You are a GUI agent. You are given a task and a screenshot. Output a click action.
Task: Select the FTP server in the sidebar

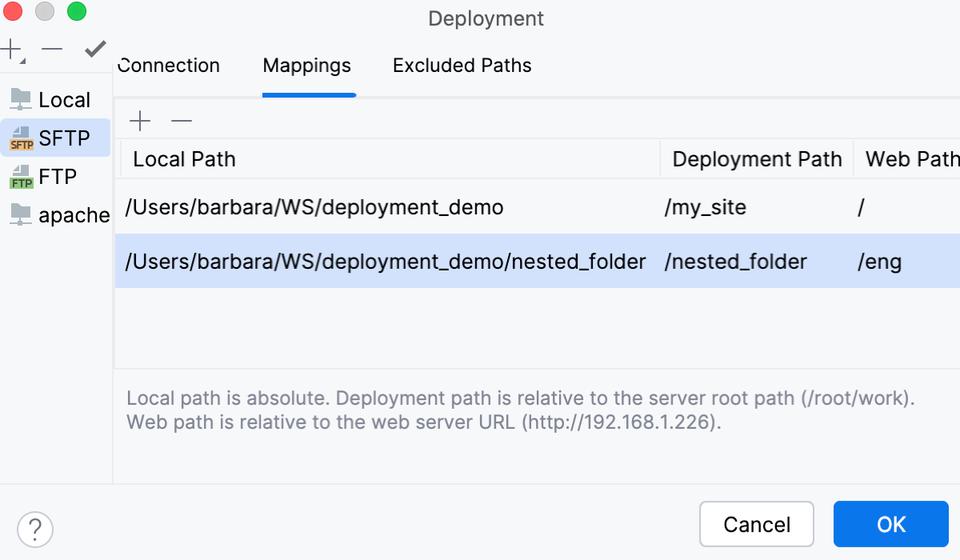(54, 176)
